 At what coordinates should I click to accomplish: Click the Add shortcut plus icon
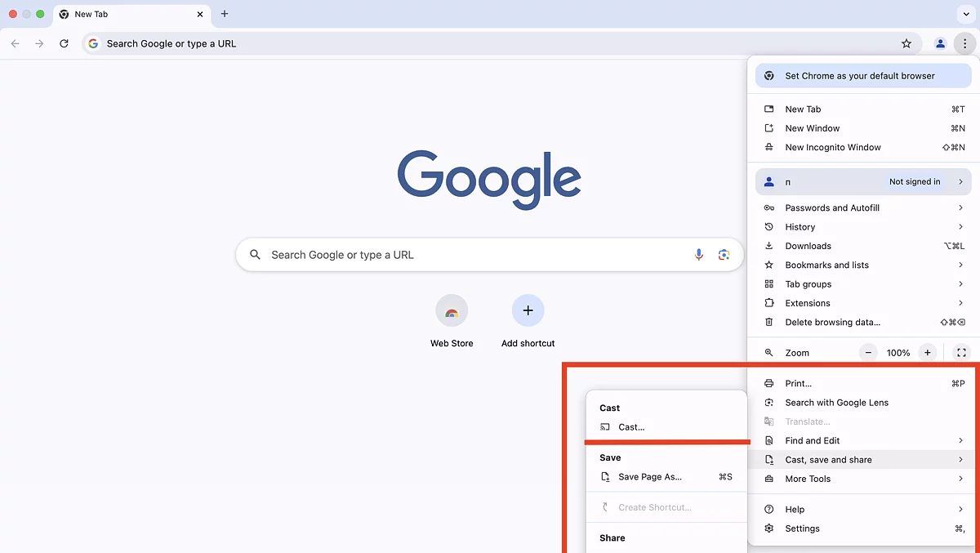pyautogui.click(x=528, y=311)
